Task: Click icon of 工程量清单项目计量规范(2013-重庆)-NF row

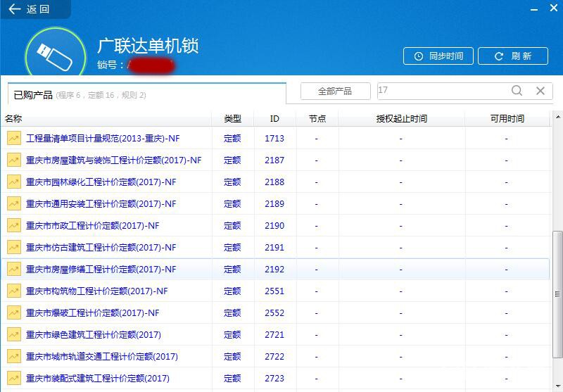Action: tap(14, 138)
